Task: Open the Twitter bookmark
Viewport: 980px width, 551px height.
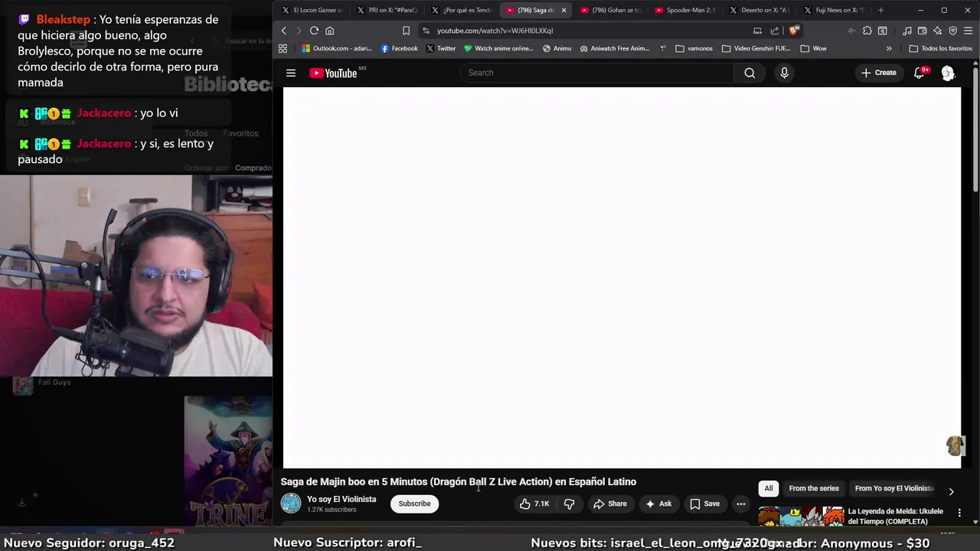Action: click(441, 48)
